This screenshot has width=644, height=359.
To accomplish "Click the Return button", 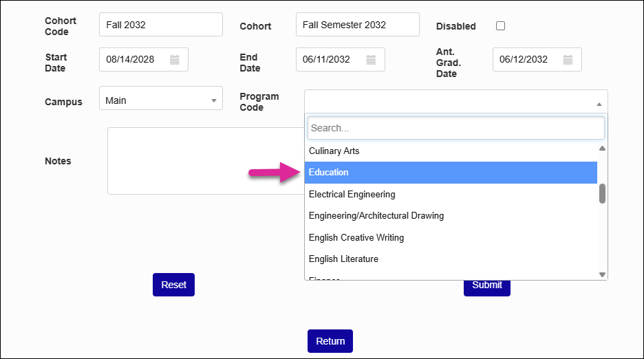I will pos(330,341).
